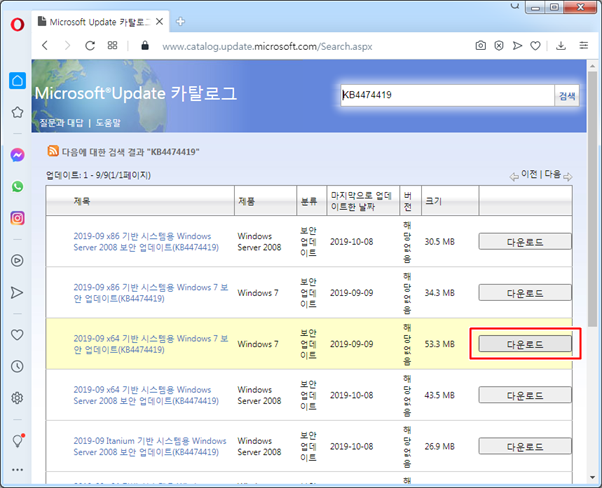Download the 43.5 MB x64 Server 2008 update
This screenshot has width=602, height=488.
[525, 395]
